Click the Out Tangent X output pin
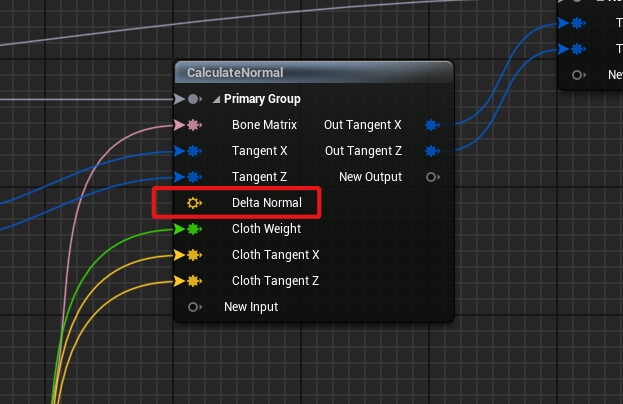 click(x=432, y=125)
